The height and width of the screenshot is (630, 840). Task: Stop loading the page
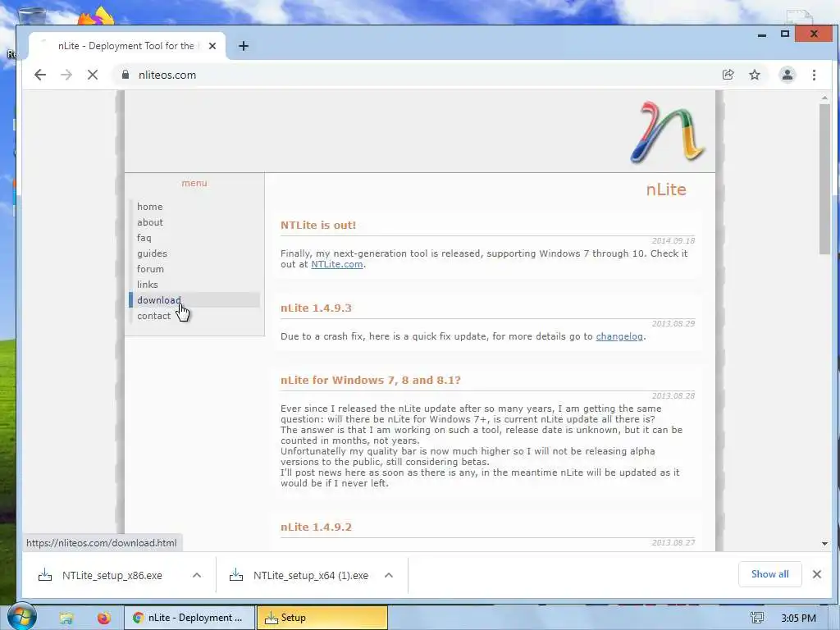[93, 75]
